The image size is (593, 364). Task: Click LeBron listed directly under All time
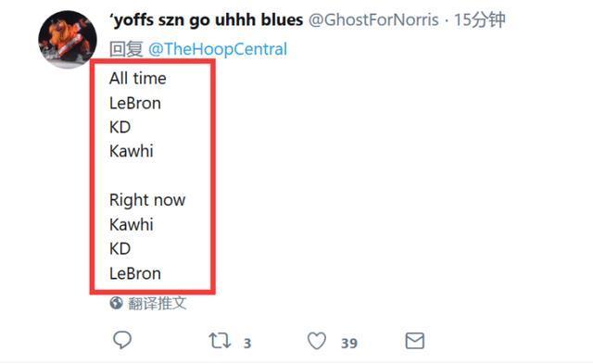[135, 103]
